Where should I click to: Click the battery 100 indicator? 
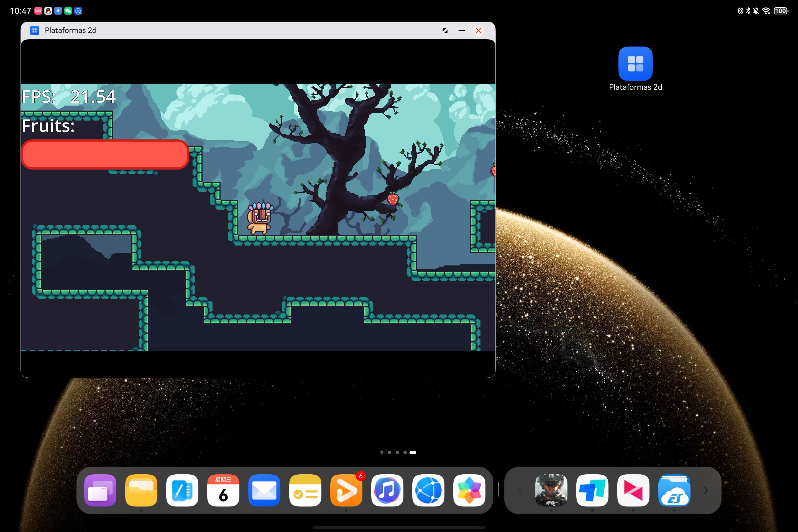781,11
